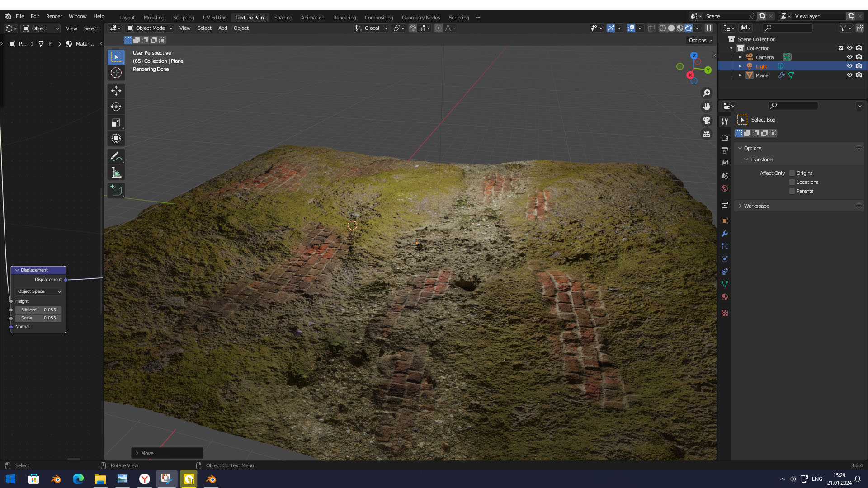Open the World properties tab
This screenshot has height=488, width=868.
coord(725,188)
